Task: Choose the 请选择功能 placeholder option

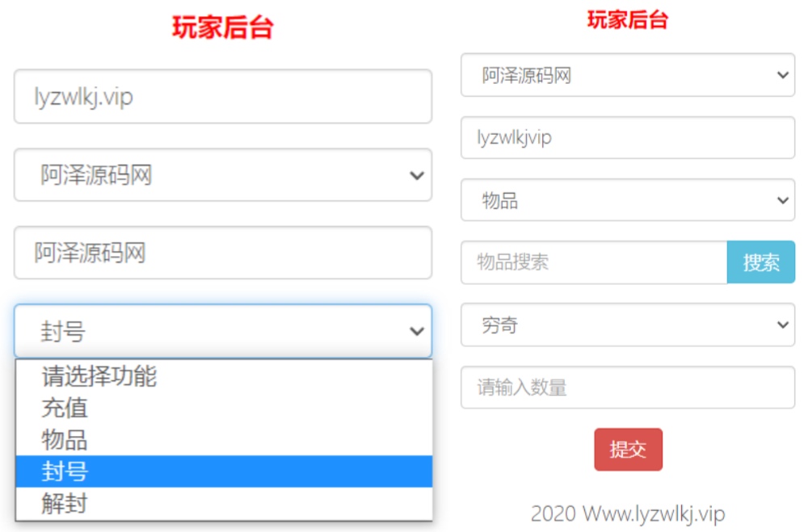Action: click(99, 375)
